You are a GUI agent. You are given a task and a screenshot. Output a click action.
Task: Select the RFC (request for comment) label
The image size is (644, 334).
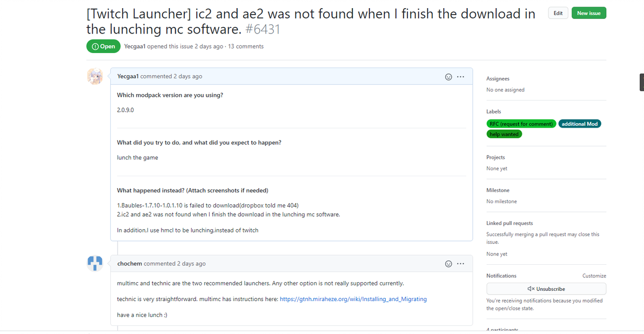pyautogui.click(x=521, y=124)
